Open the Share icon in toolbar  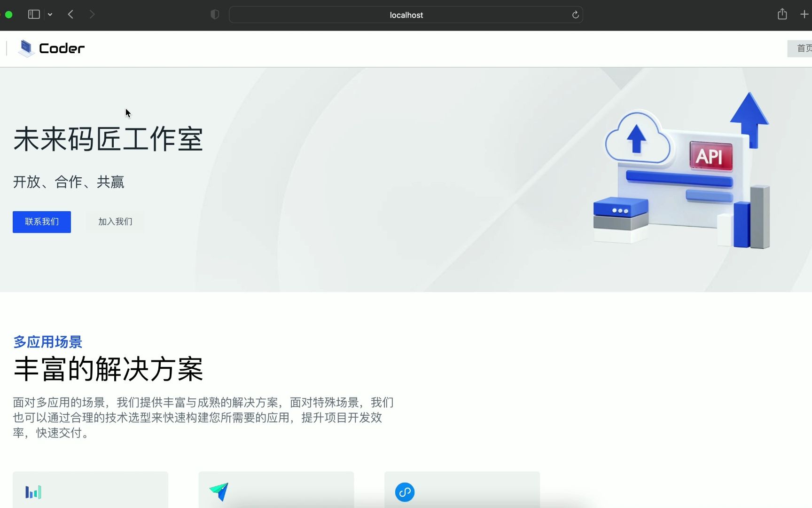coord(782,14)
